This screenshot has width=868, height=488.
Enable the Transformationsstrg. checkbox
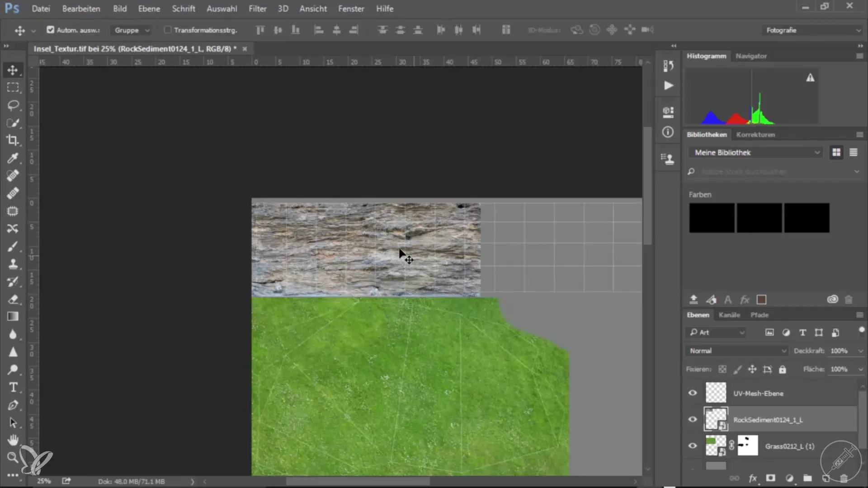pyautogui.click(x=168, y=30)
